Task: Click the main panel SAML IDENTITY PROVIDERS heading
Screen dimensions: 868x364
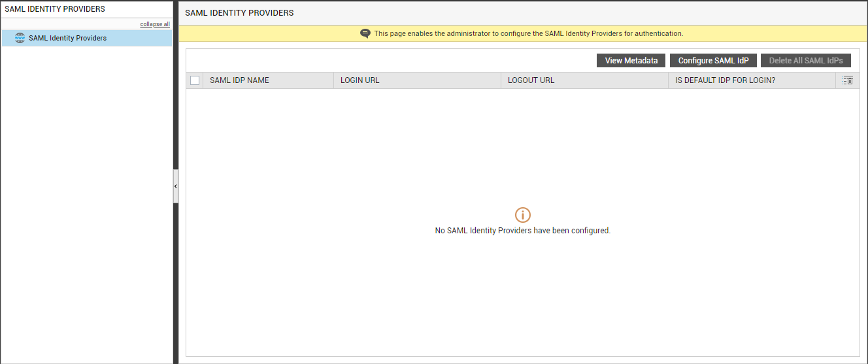Action: click(239, 12)
